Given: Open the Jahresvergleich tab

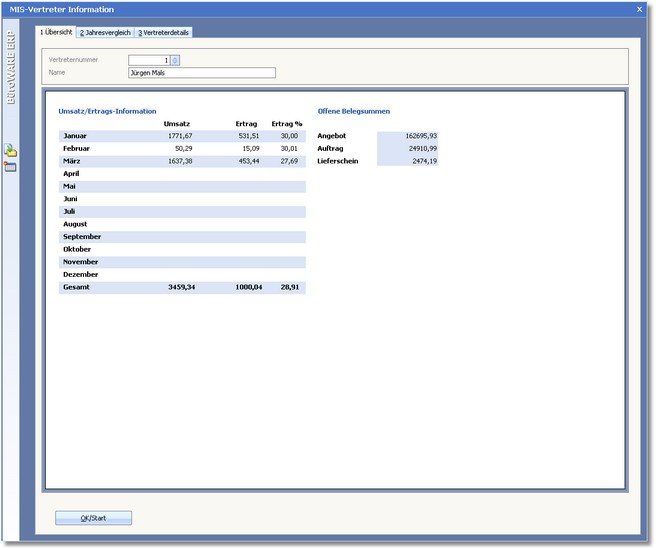Looking at the screenshot, I should pos(105,33).
